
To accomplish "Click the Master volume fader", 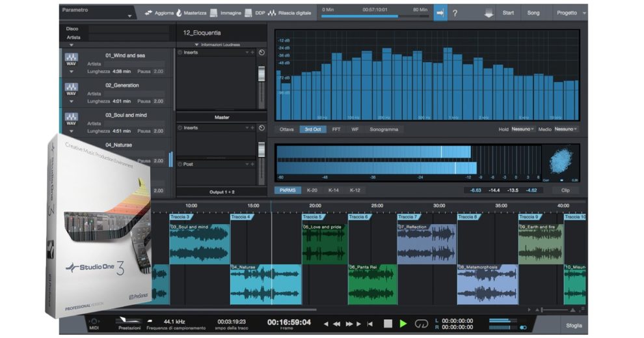I will [262, 150].
